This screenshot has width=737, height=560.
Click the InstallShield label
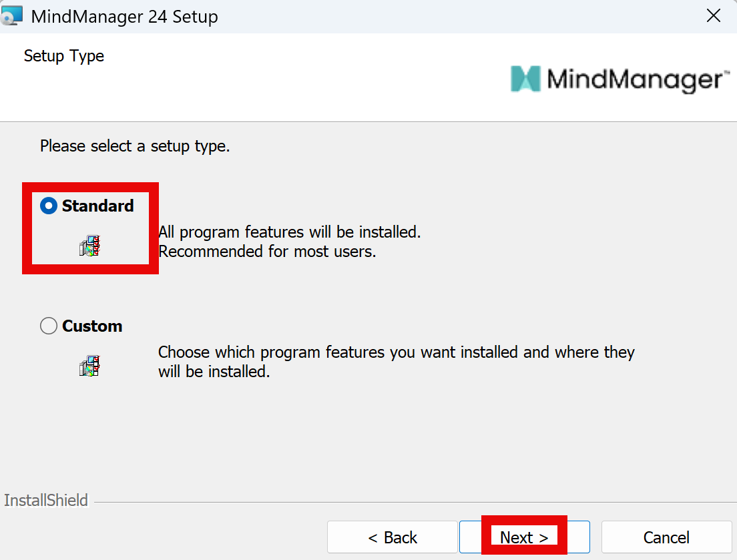[x=46, y=501]
